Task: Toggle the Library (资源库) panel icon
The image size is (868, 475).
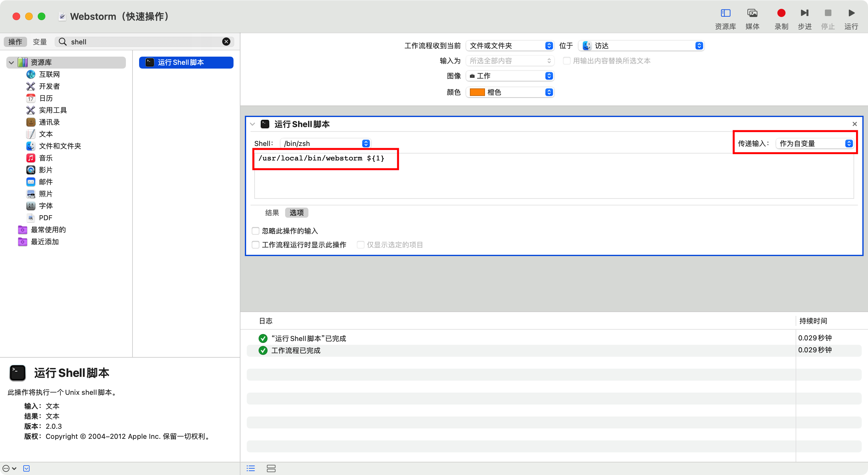Action: pos(725,13)
